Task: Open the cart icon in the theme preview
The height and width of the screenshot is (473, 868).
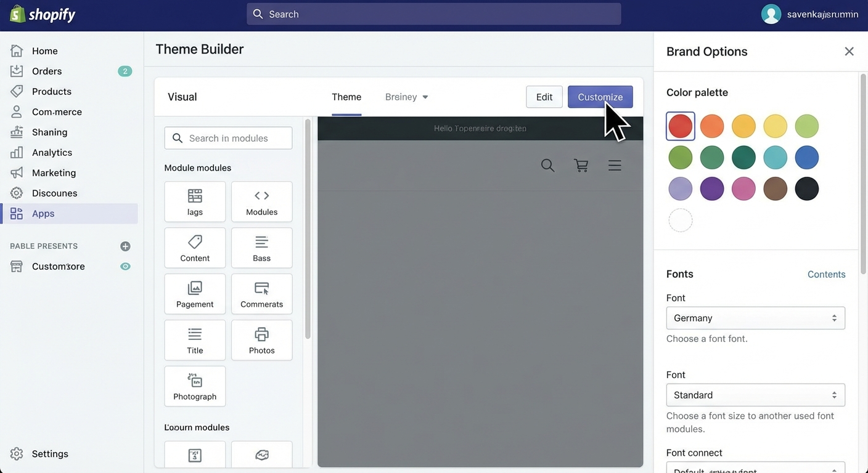Action: pyautogui.click(x=580, y=164)
